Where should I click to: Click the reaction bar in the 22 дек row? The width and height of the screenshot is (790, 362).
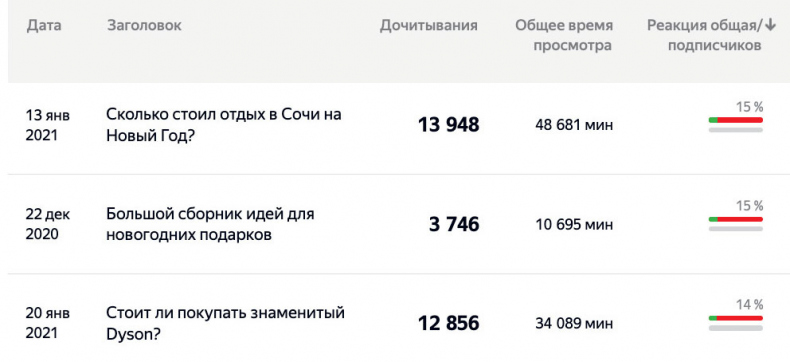pos(736,220)
